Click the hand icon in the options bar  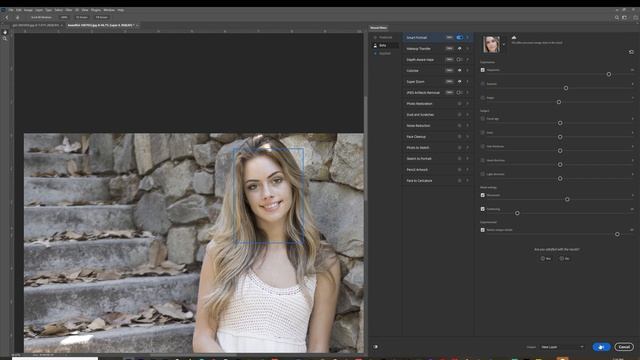click(x=17, y=18)
